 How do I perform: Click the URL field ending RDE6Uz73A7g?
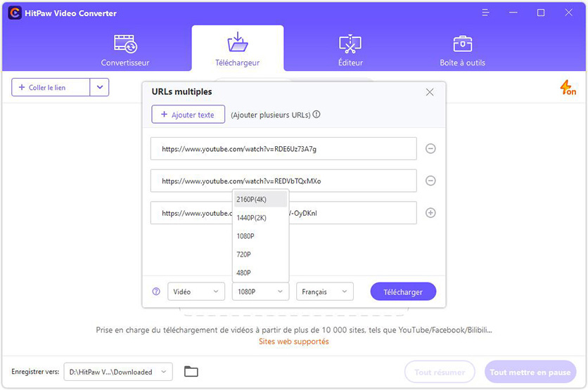coord(283,149)
